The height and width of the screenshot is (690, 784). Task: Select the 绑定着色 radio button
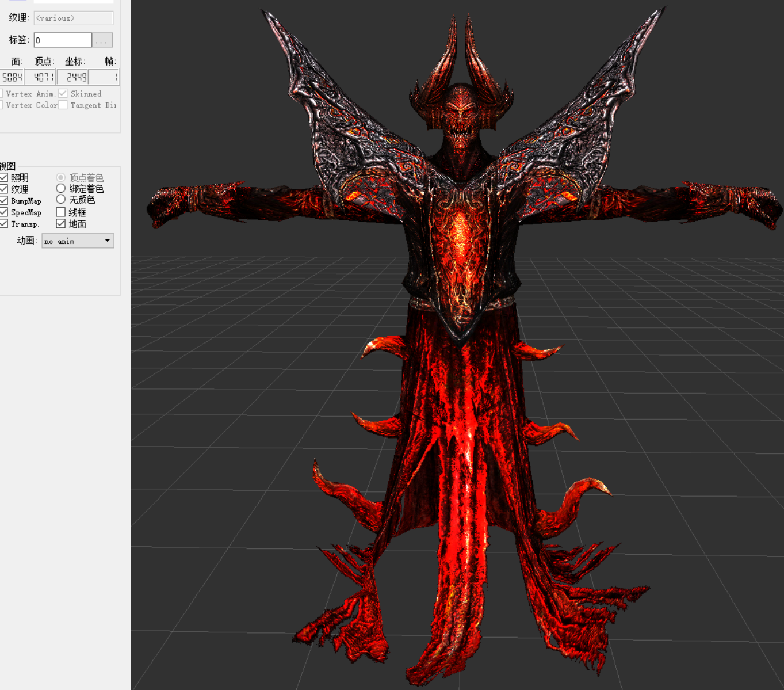coord(60,188)
